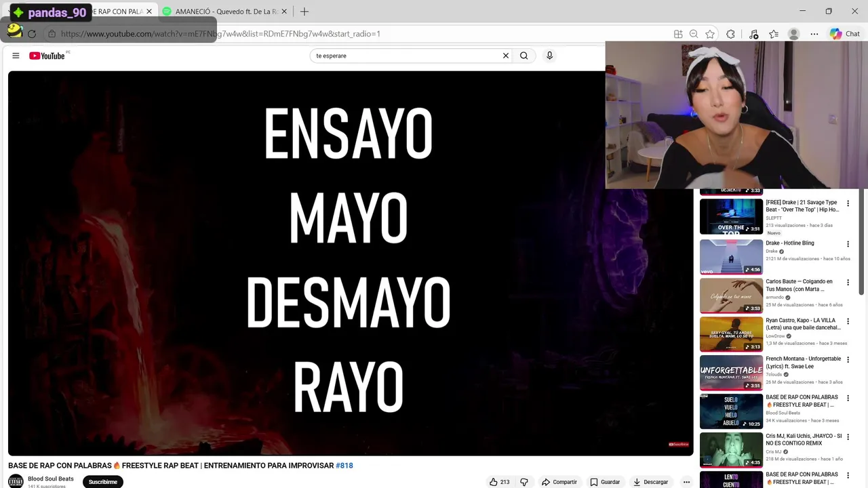Viewport: 868px width, 488px height.
Task: Open more video actions ellipsis below the player
Action: 686,482
